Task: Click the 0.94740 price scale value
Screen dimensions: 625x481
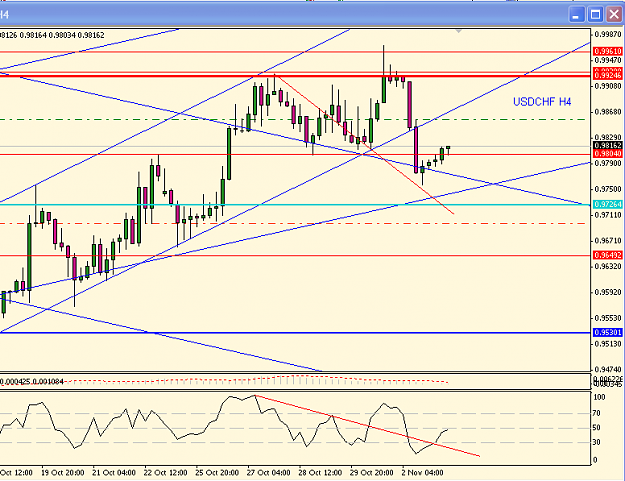Action: [608, 369]
